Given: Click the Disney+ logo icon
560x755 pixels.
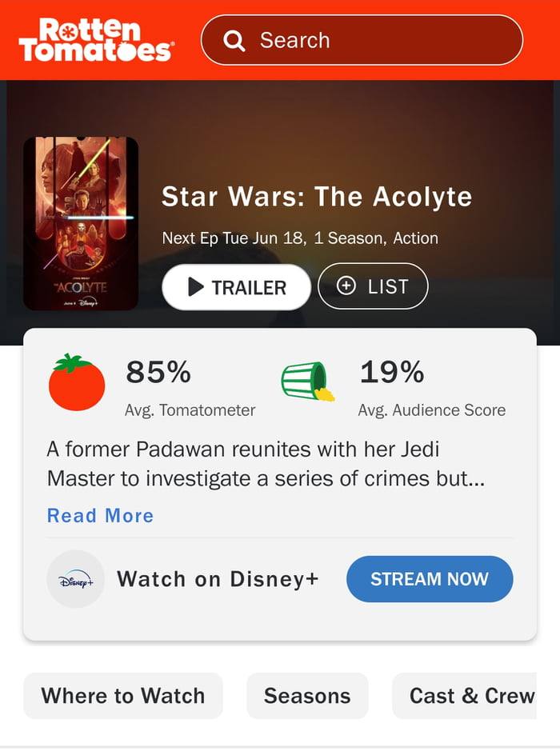Looking at the screenshot, I should (x=76, y=579).
